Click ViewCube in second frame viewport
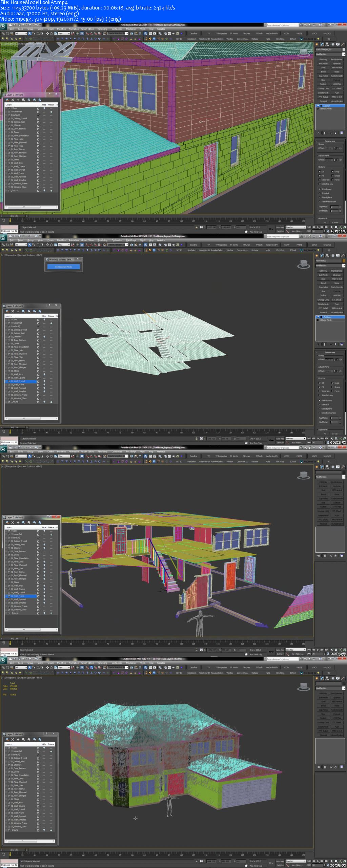The image size is (347, 868). pos(303,264)
